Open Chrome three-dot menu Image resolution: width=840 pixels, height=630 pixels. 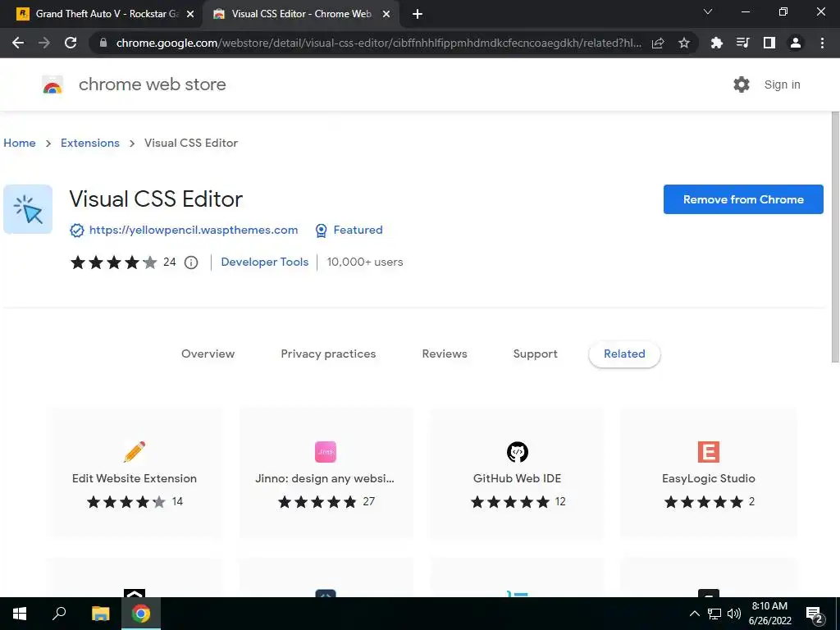coord(822,43)
